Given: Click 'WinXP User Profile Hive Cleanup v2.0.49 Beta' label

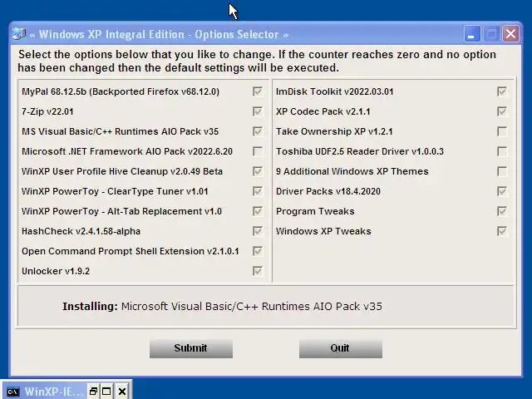Looking at the screenshot, I should pyautogui.click(x=122, y=171).
